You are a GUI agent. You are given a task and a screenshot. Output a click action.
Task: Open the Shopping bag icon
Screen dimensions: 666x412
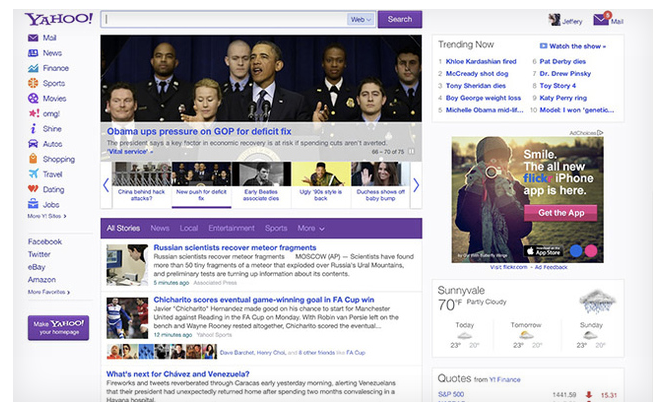[33, 159]
